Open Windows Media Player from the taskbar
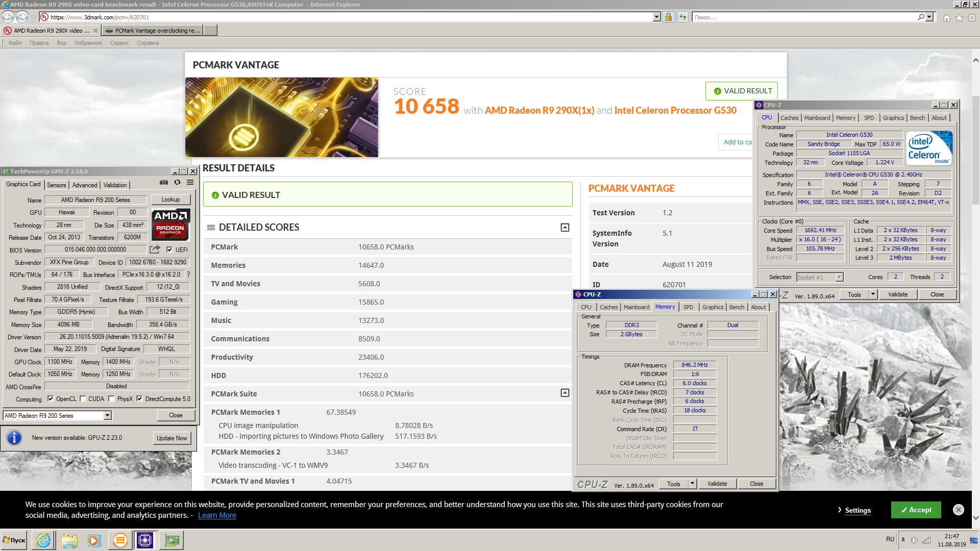Image resolution: width=980 pixels, height=551 pixels. click(94, 540)
